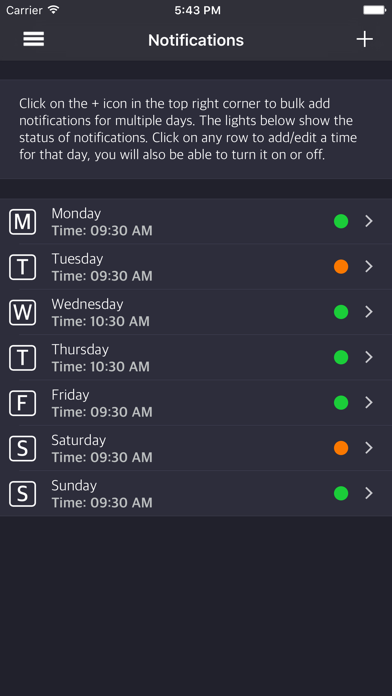Select the Wednesday Time: 10:30 AM text
Image resolution: width=392 pixels, height=696 pixels.
(101, 321)
